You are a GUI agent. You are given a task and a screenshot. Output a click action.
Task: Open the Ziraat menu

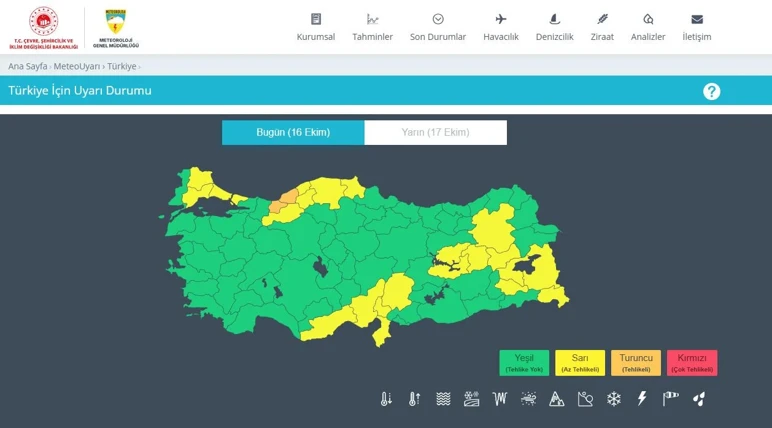[602, 28]
